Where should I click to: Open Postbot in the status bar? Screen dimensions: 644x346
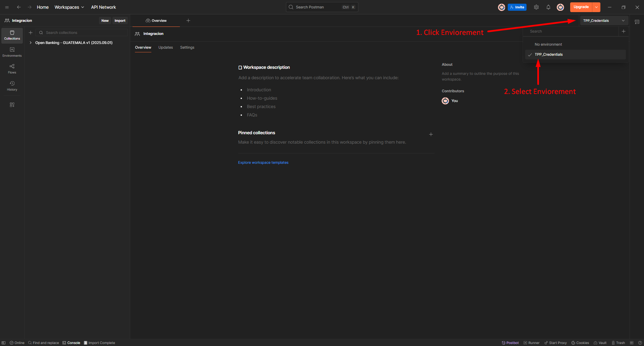point(510,343)
